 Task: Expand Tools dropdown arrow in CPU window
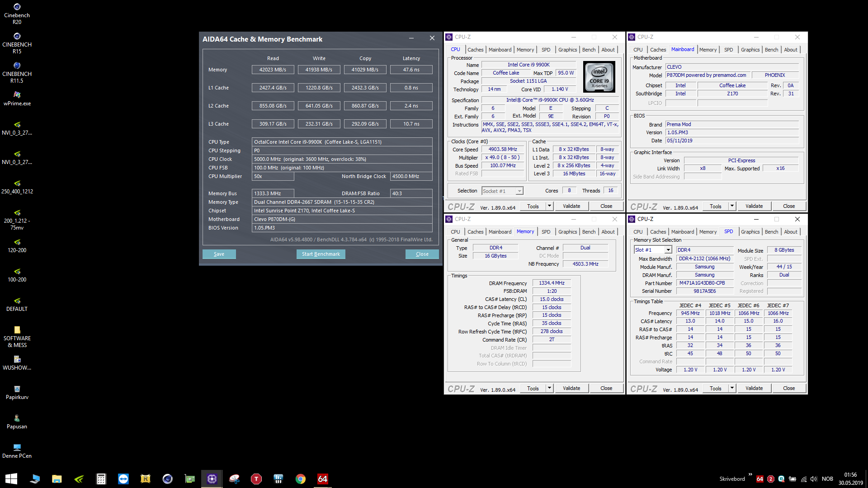549,206
